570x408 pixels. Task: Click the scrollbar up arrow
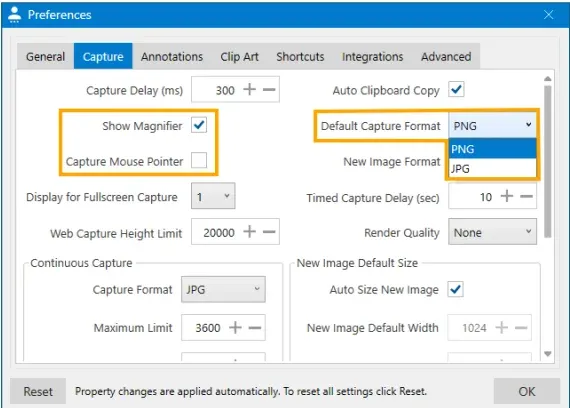548,79
